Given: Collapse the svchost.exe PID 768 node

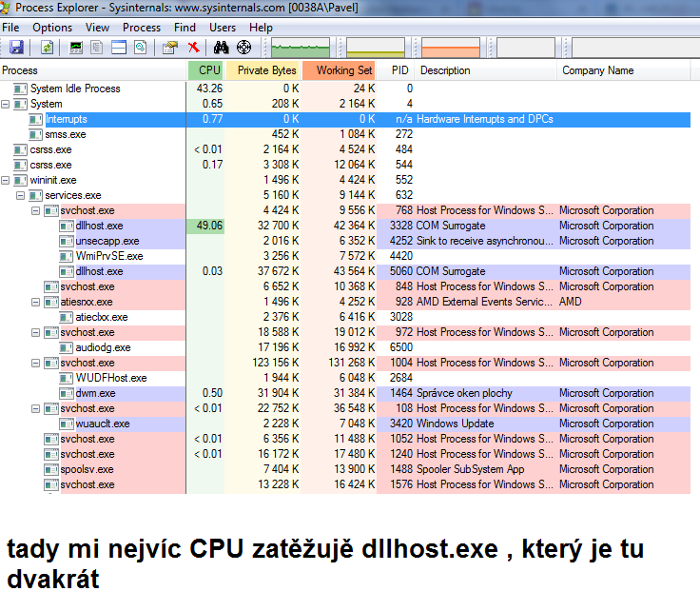Looking at the screenshot, I should click(x=36, y=211).
